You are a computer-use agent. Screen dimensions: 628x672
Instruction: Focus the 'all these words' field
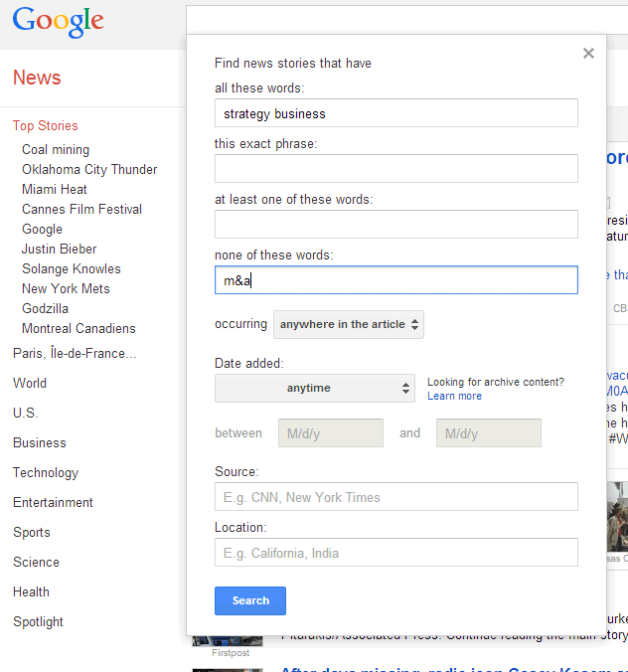[396, 113]
